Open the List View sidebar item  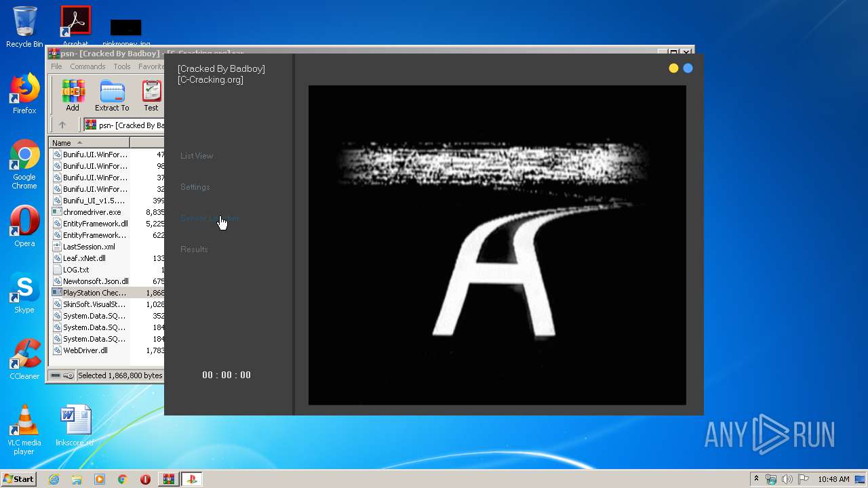pos(197,156)
